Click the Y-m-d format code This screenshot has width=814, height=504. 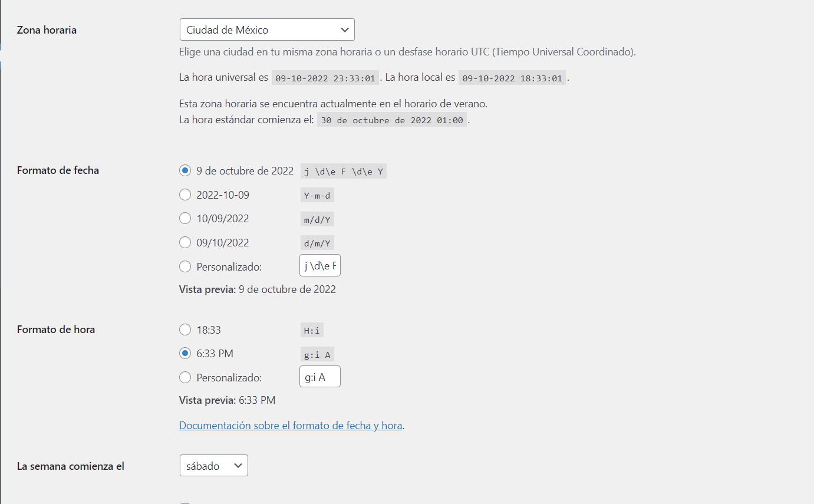click(317, 196)
